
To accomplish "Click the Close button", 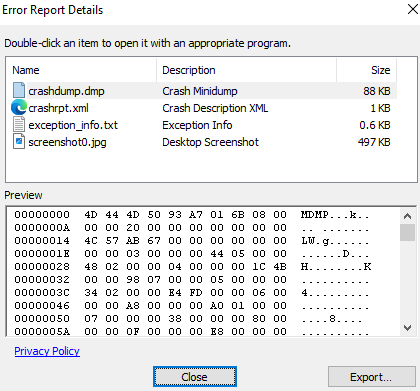I will click(195, 377).
